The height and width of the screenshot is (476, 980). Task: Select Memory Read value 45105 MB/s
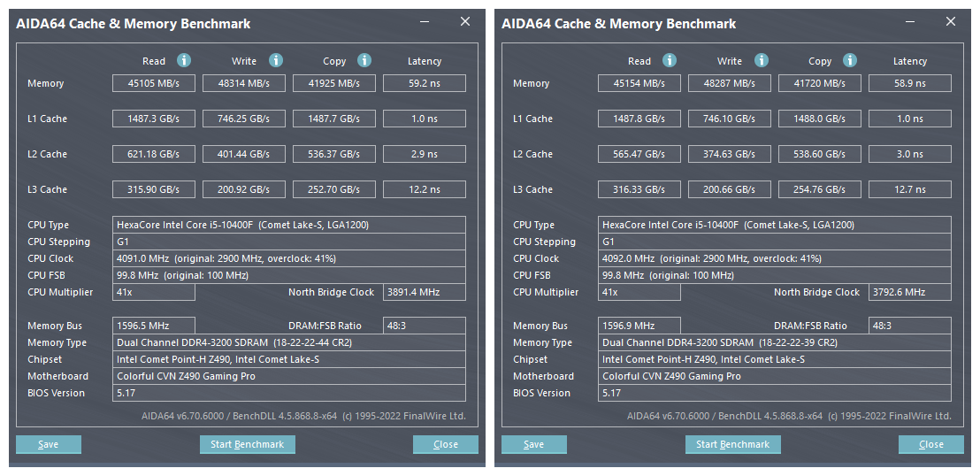point(153,83)
